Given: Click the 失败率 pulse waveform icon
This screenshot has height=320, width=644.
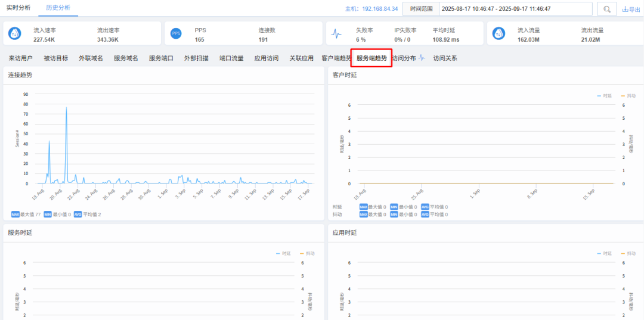Looking at the screenshot, I should pos(337,35).
